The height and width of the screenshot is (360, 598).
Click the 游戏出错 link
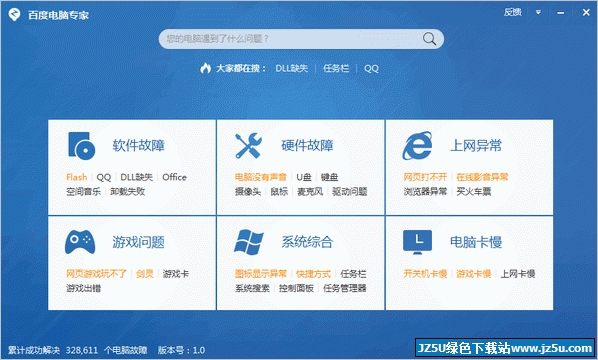coord(84,288)
